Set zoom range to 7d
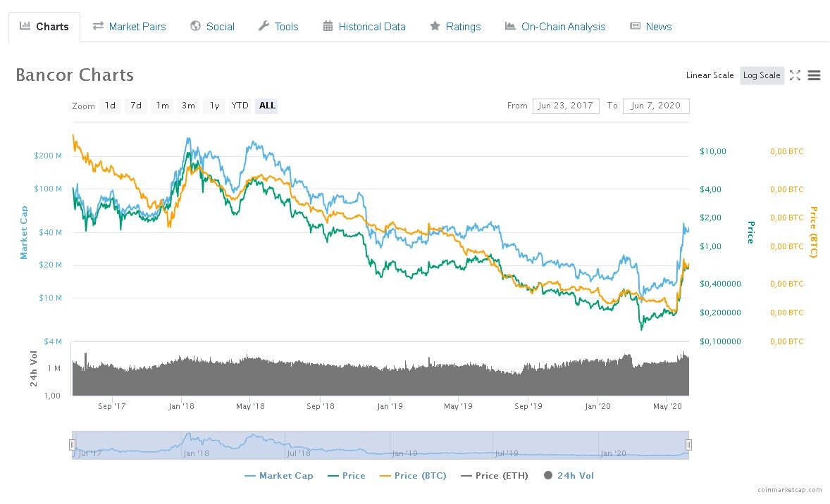The width and height of the screenshot is (830, 504). (136, 106)
